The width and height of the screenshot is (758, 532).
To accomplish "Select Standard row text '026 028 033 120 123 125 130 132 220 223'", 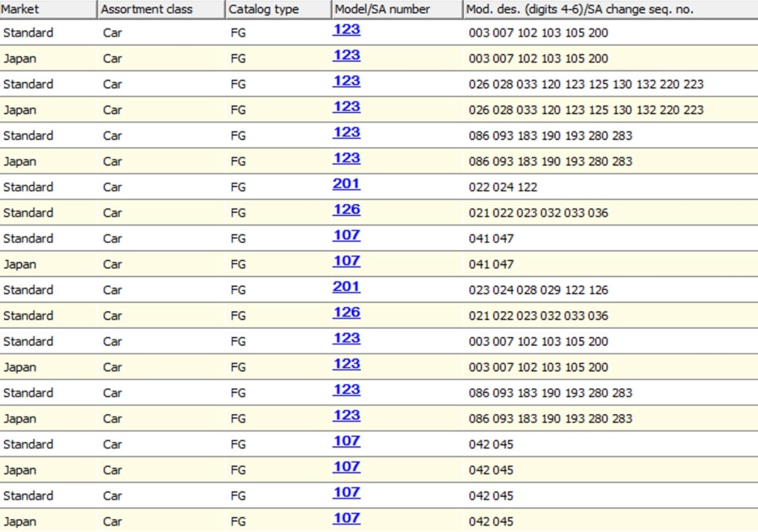I will (x=586, y=84).
